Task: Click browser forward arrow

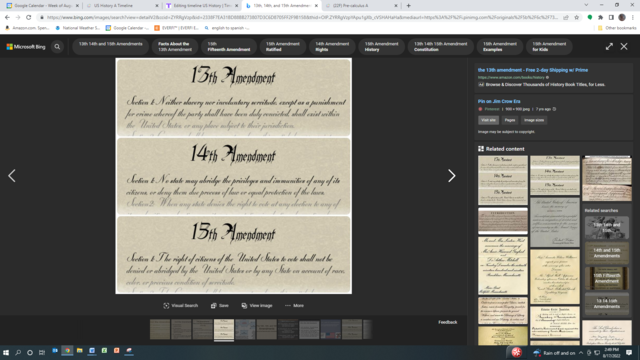Action: pos(18,17)
